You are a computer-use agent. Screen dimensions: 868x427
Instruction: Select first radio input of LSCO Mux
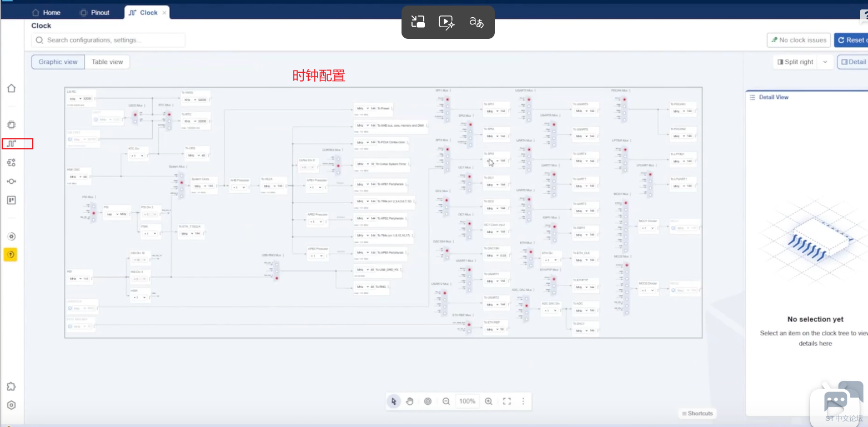coord(135,114)
